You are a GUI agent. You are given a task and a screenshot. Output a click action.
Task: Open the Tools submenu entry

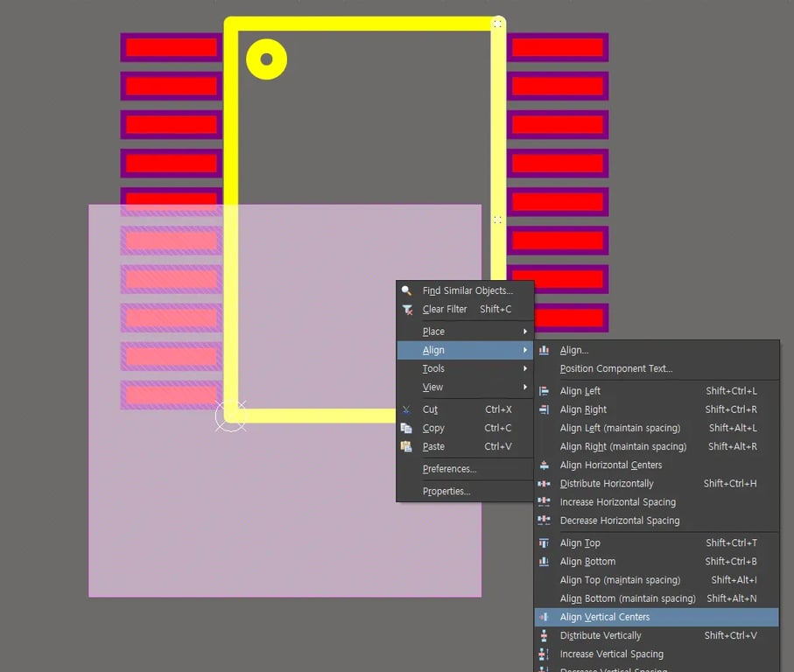(465, 368)
